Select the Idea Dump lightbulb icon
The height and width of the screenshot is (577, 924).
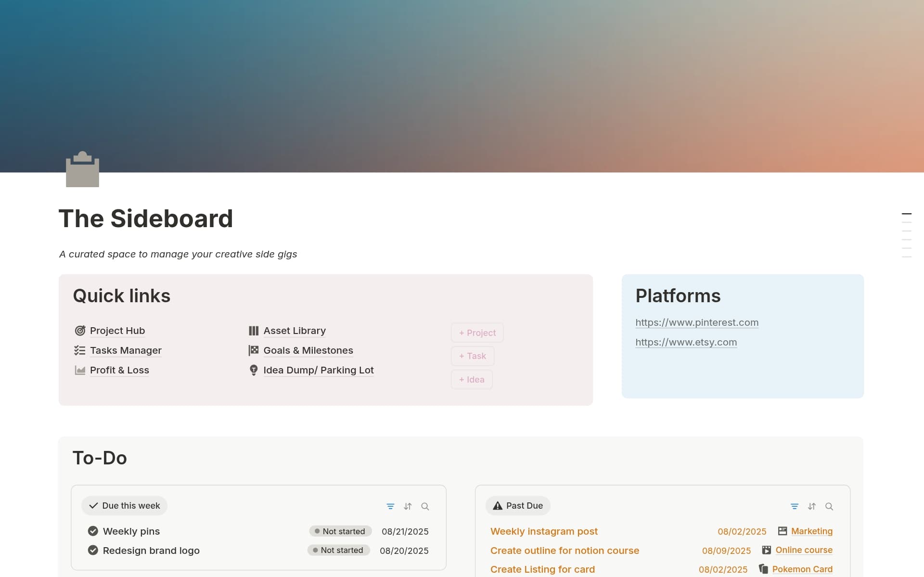click(254, 370)
